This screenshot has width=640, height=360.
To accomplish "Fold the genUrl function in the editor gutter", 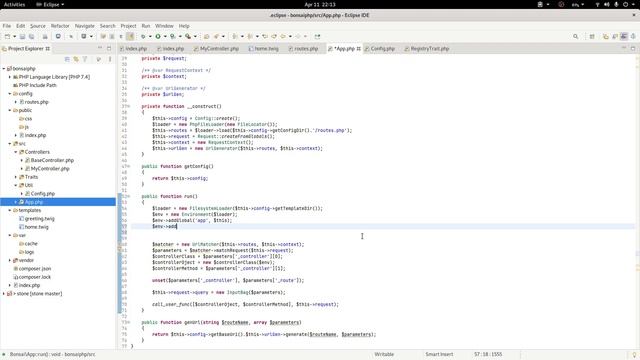I will click(x=128, y=322).
